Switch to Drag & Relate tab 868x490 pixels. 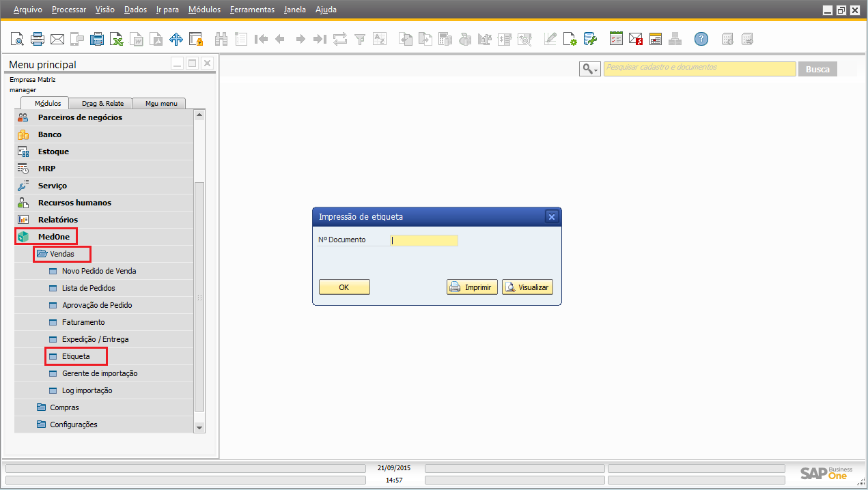pyautogui.click(x=102, y=103)
